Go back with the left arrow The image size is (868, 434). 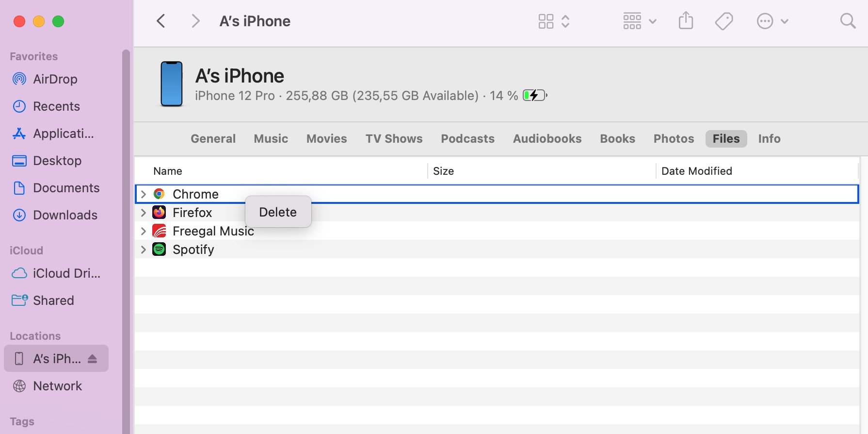click(x=161, y=21)
